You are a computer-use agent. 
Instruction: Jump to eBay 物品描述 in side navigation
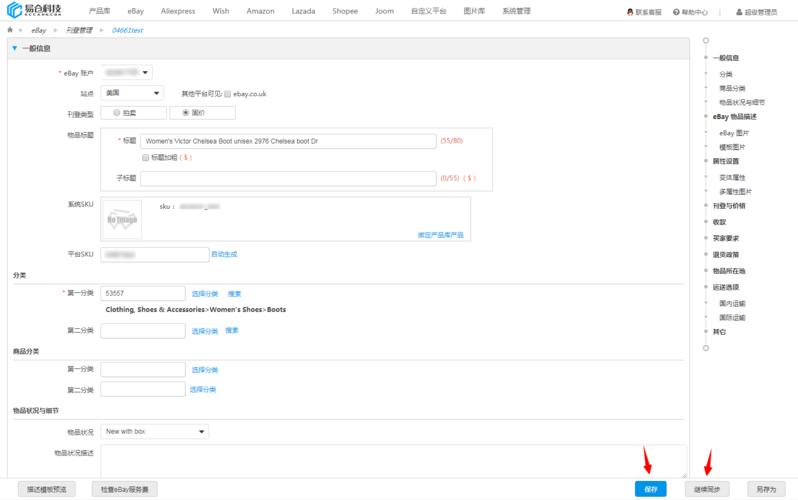pos(734,117)
